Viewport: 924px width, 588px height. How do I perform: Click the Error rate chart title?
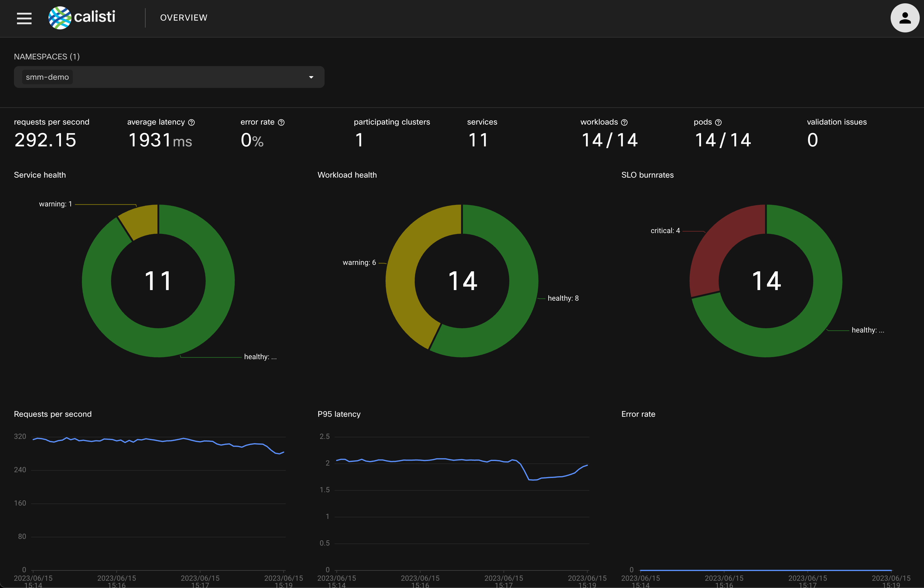coord(638,414)
